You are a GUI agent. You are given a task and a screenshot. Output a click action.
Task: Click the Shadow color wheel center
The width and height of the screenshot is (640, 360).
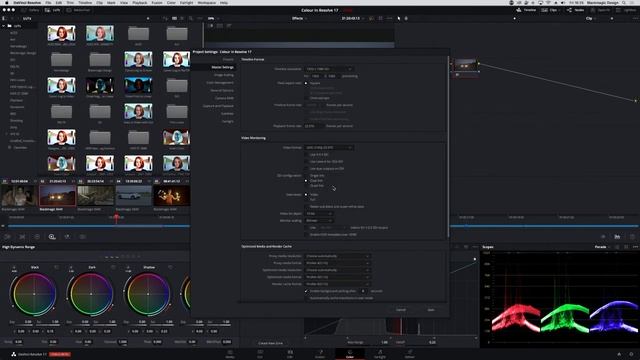click(x=148, y=294)
